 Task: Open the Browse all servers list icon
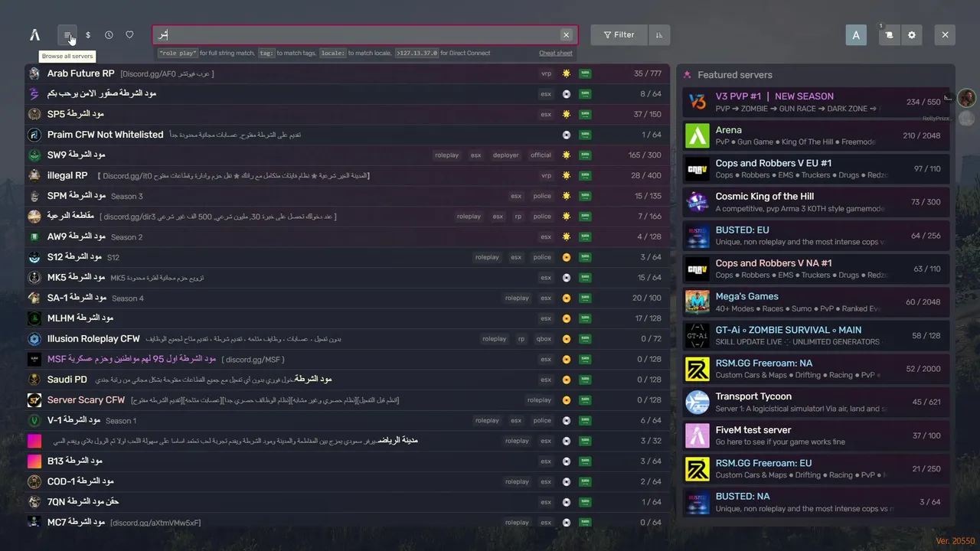click(67, 34)
